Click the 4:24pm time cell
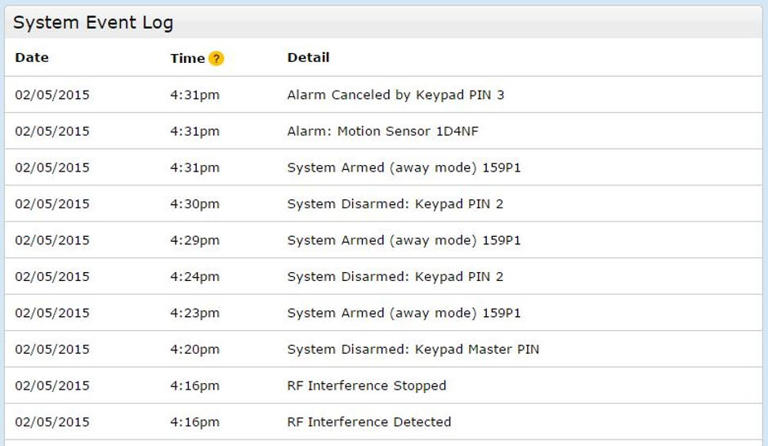 (x=195, y=277)
